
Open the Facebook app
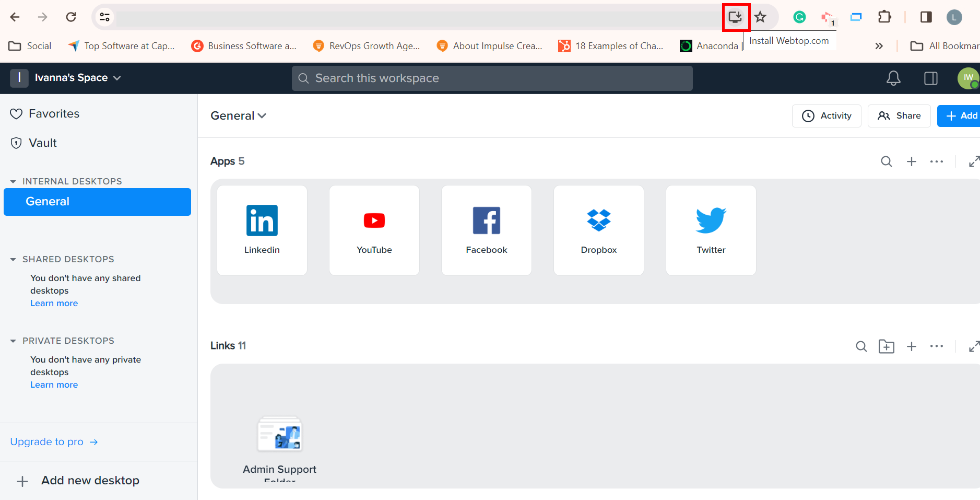point(486,230)
